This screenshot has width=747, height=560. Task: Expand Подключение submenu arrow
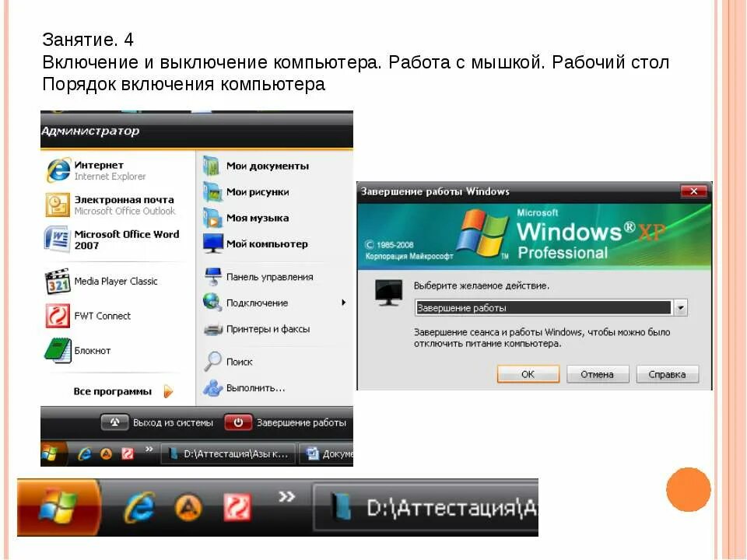[x=343, y=303]
